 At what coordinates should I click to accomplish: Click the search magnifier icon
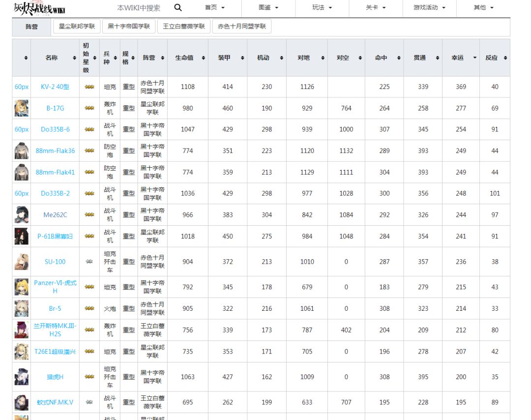[x=178, y=8]
